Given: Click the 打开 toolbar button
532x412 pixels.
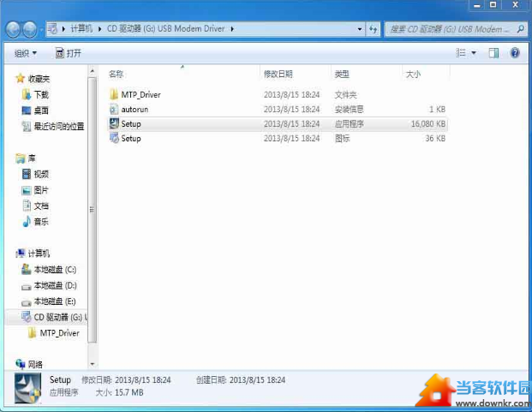Looking at the screenshot, I should click(69, 53).
